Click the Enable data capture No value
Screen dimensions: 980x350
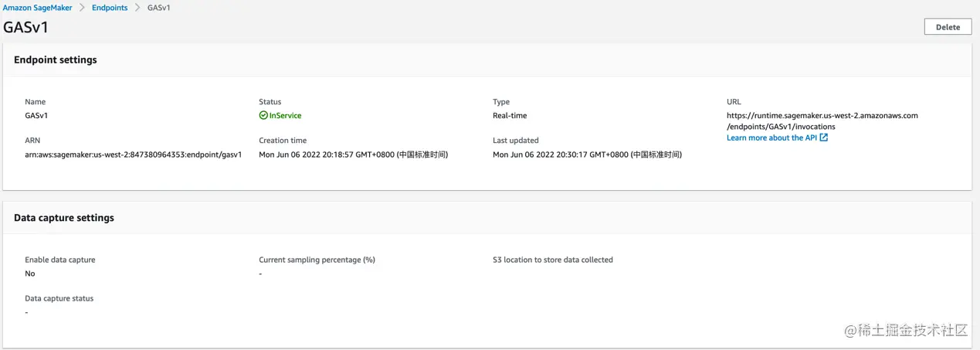(30, 274)
